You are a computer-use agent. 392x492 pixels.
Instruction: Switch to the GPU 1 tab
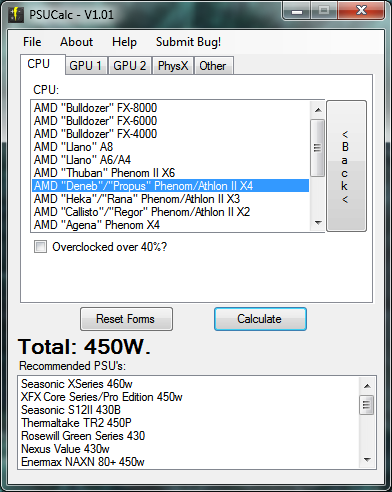point(85,66)
